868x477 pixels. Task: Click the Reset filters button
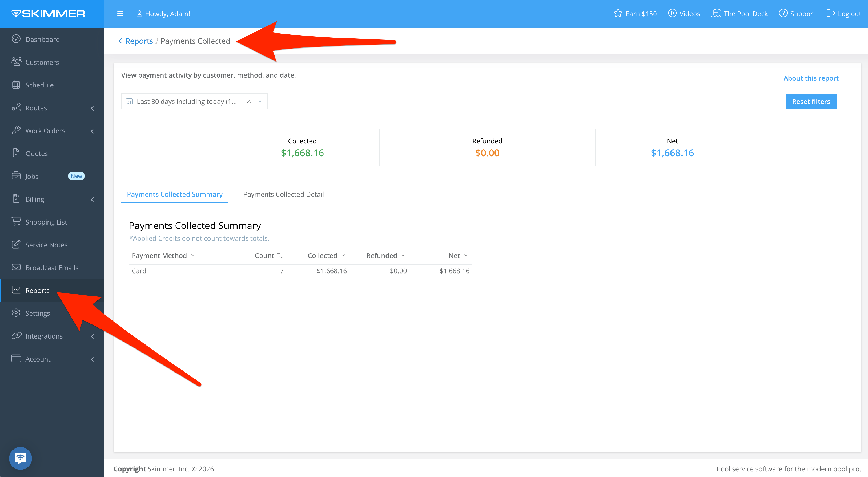[x=811, y=102]
